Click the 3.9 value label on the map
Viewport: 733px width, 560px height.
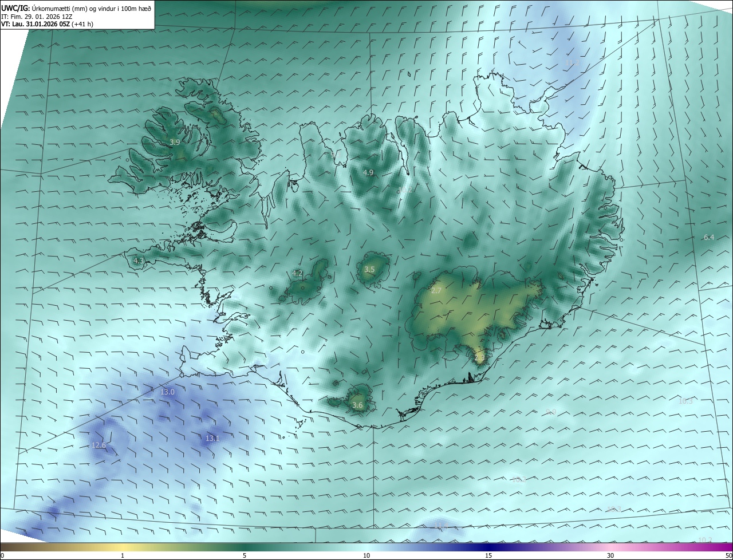175,142
